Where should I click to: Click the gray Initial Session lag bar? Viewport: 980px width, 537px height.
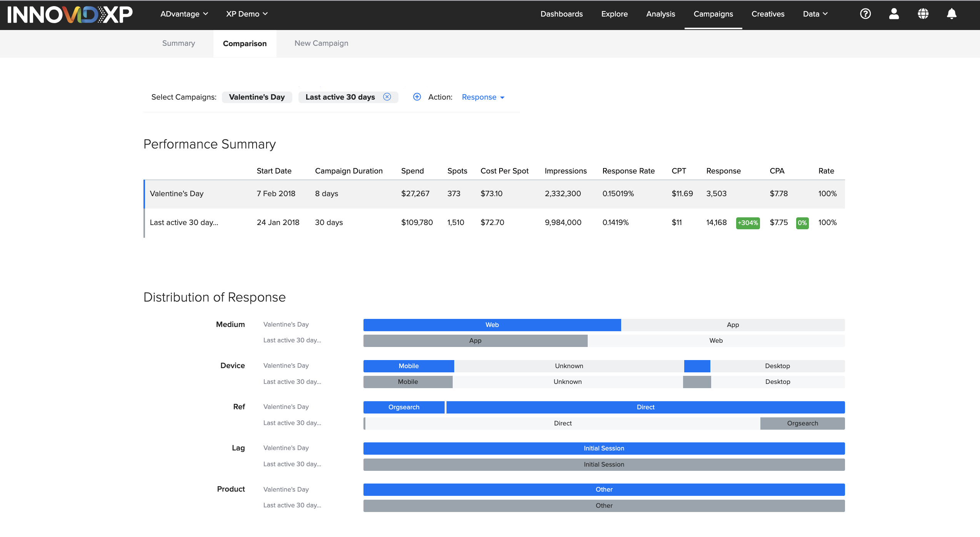point(604,465)
